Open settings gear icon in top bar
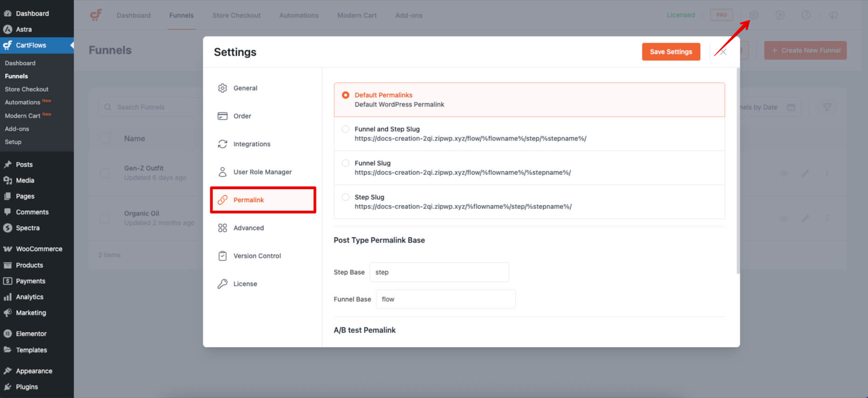Viewport: 868px width, 398px height. pyautogui.click(x=754, y=15)
